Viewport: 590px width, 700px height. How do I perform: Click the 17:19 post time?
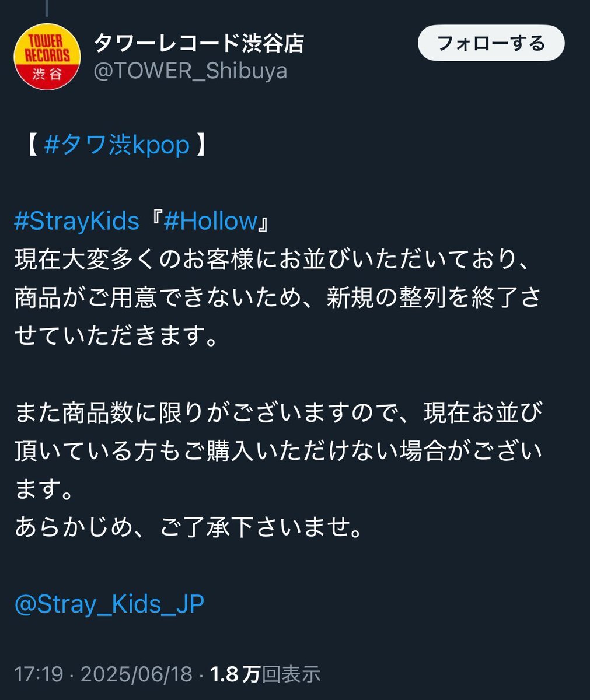(39, 674)
